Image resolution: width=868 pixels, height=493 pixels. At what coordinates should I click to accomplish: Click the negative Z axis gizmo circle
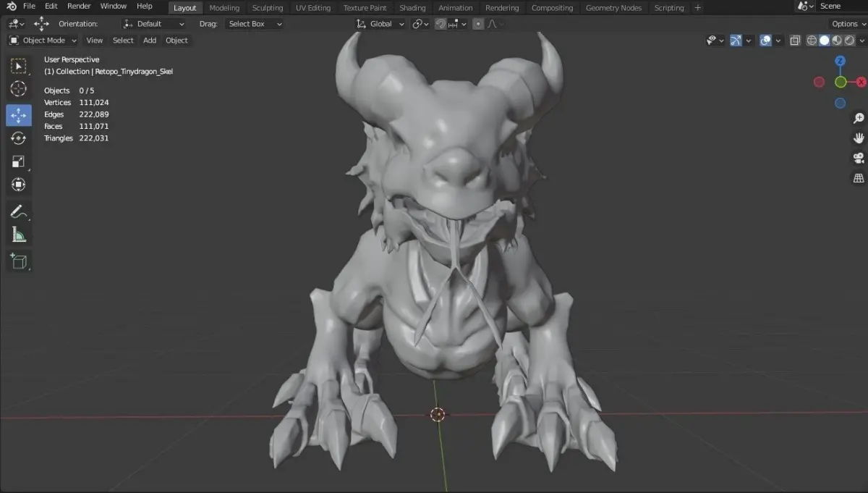pos(841,103)
